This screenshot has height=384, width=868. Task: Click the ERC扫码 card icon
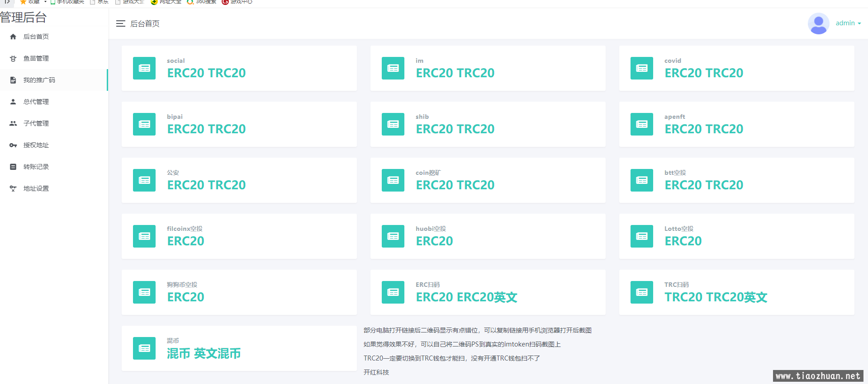[393, 292]
